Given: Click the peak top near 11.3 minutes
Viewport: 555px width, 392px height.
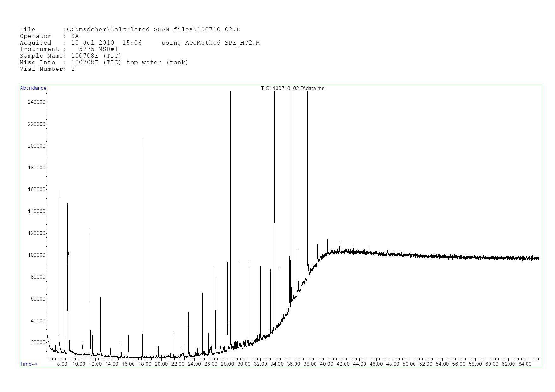Looking at the screenshot, I should 90,230.
